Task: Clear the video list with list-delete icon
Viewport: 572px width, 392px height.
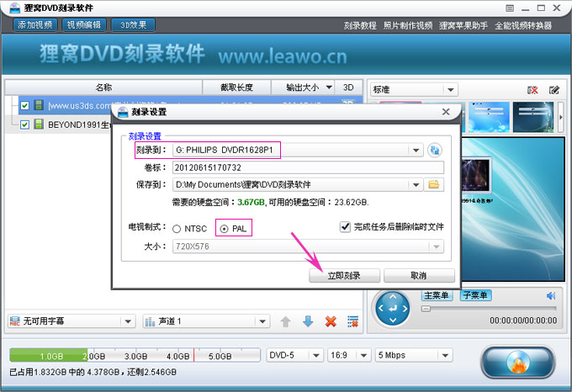Action: point(352,321)
